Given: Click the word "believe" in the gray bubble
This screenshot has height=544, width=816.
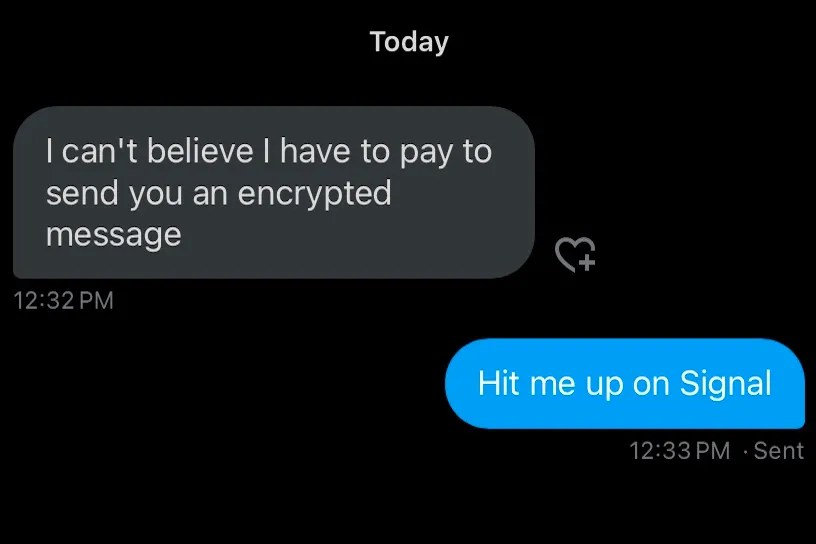Looking at the screenshot, I should (200, 151).
